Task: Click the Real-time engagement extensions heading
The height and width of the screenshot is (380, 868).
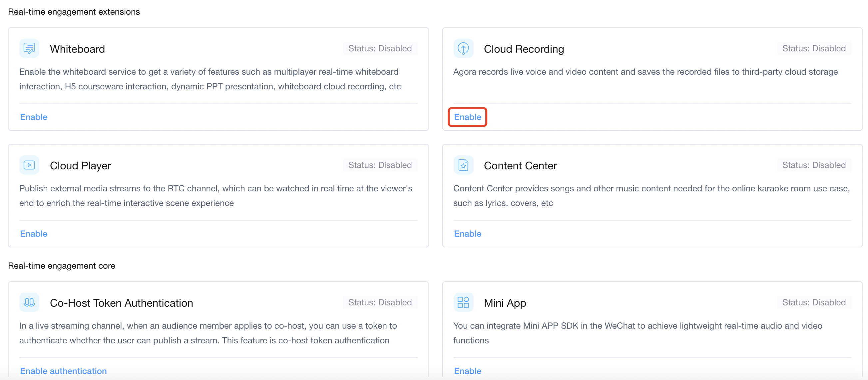Action: [x=74, y=12]
